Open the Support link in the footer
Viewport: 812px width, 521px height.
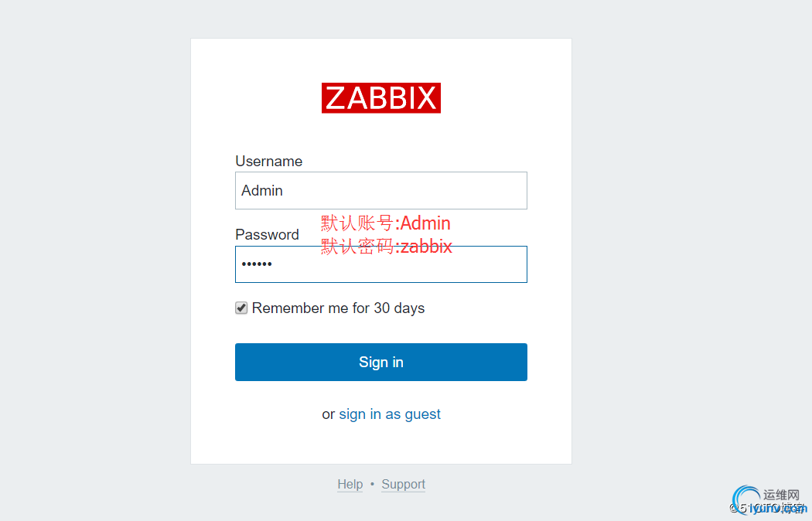pyautogui.click(x=404, y=484)
